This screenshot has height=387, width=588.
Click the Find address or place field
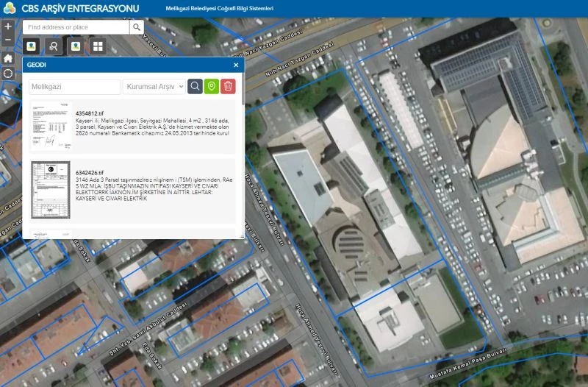76,27
